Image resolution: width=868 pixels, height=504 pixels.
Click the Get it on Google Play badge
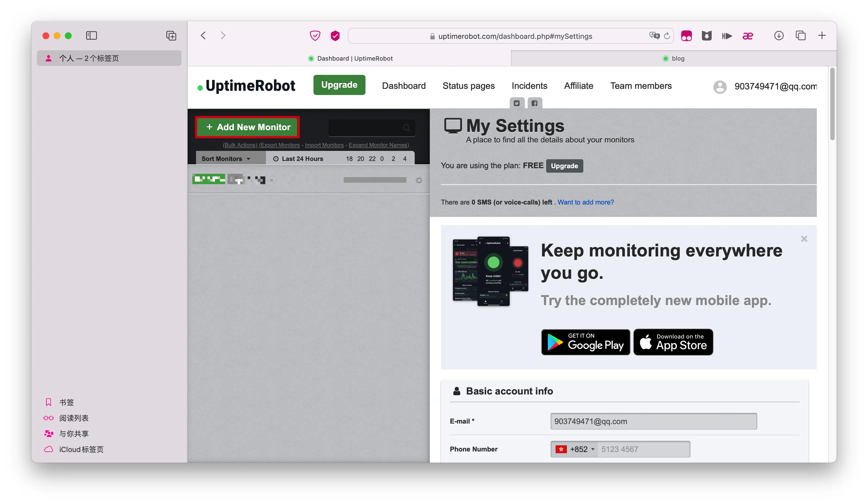[586, 342]
